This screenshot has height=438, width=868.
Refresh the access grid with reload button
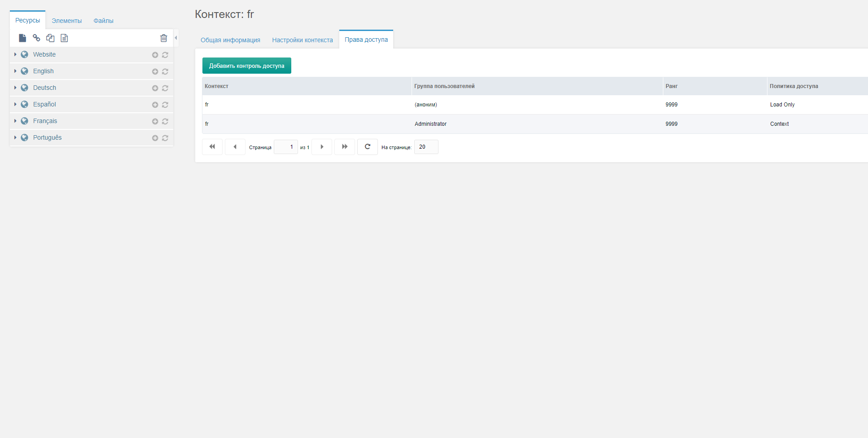368,147
